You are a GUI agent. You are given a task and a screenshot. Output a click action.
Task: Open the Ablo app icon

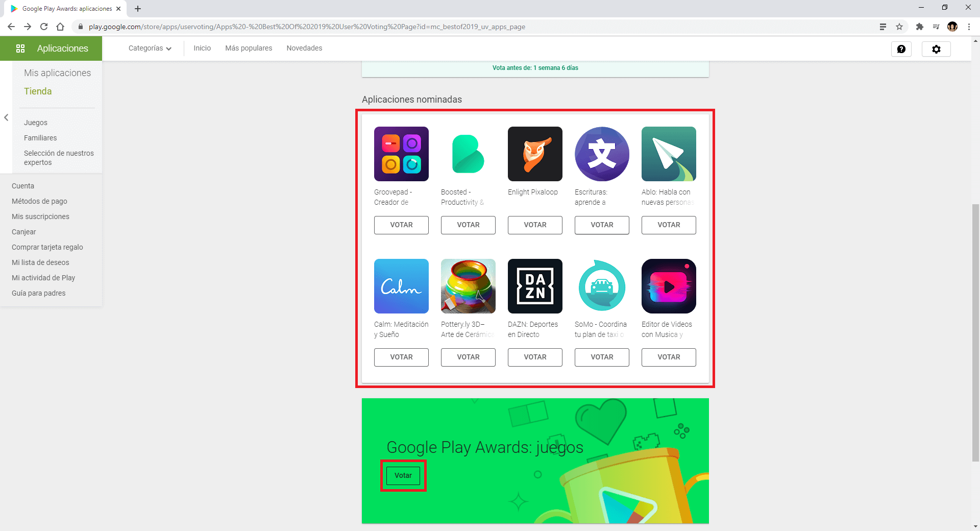[x=669, y=154]
